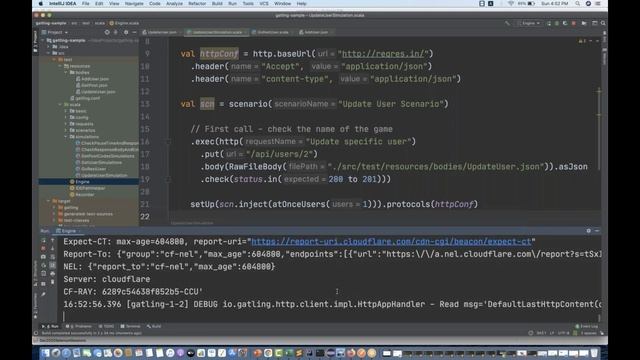Click the up arrow in Run panel
Image resolution: width=640 pixels, height=360 pixels.
click(x=53, y=240)
